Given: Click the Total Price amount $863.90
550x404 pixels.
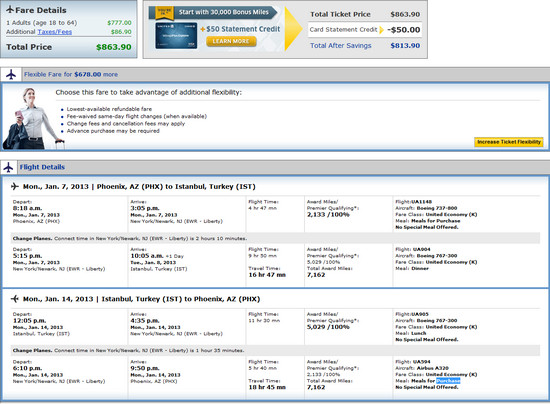Looking at the screenshot, I should tap(114, 47).
